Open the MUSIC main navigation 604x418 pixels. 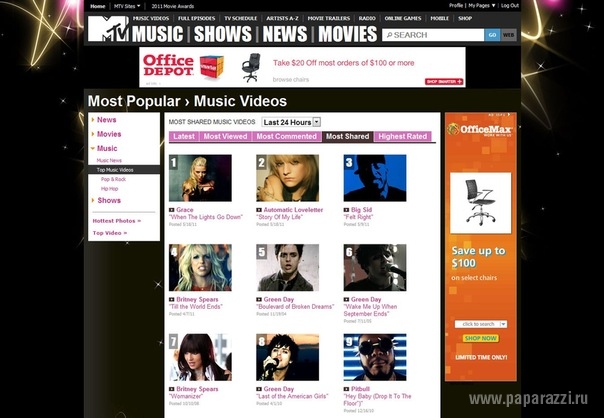click(157, 34)
